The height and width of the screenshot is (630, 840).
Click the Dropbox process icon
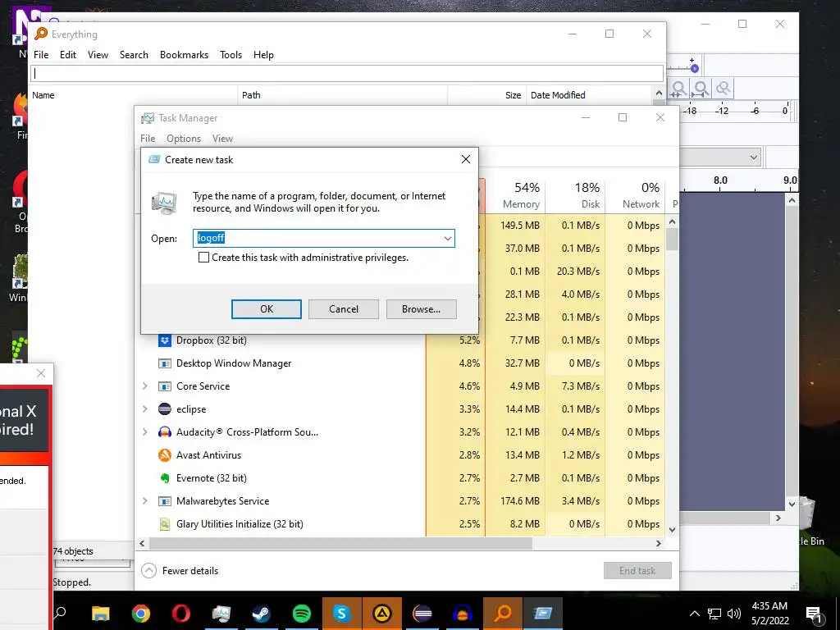[x=164, y=340]
